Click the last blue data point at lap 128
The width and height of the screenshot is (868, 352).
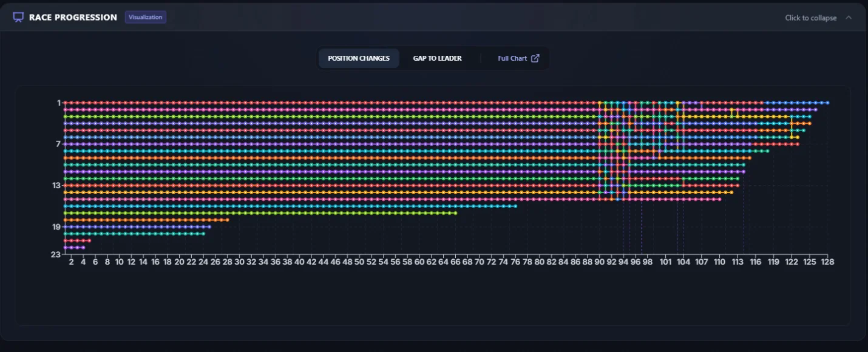(x=827, y=103)
